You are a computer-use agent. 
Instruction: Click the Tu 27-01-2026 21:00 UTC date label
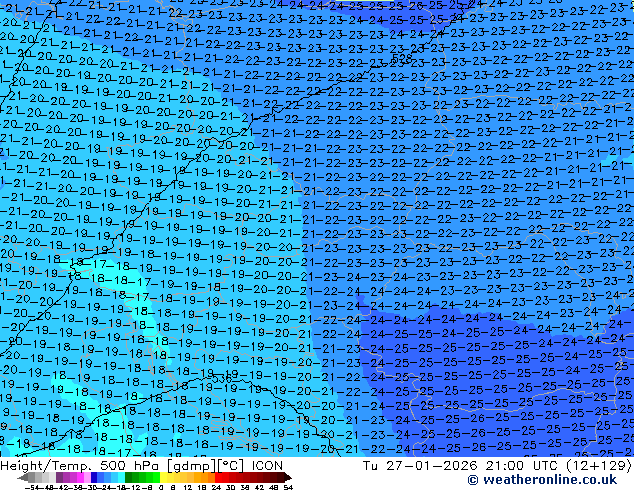497,466
